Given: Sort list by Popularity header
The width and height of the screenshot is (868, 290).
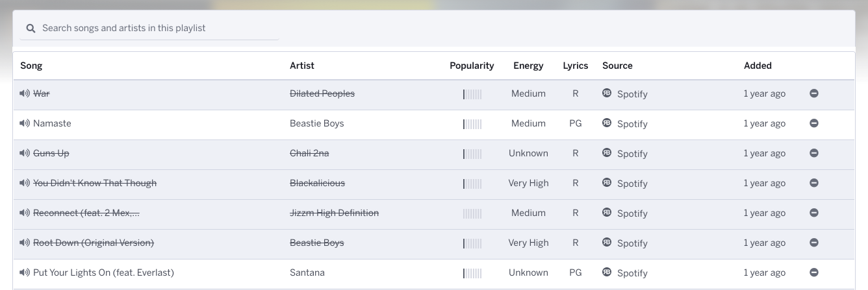Looking at the screenshot, I should [472, 66].
